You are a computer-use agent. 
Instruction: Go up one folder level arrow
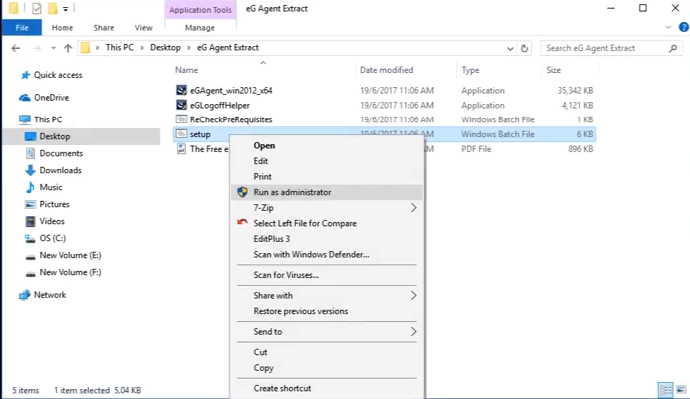coord(68,48)
